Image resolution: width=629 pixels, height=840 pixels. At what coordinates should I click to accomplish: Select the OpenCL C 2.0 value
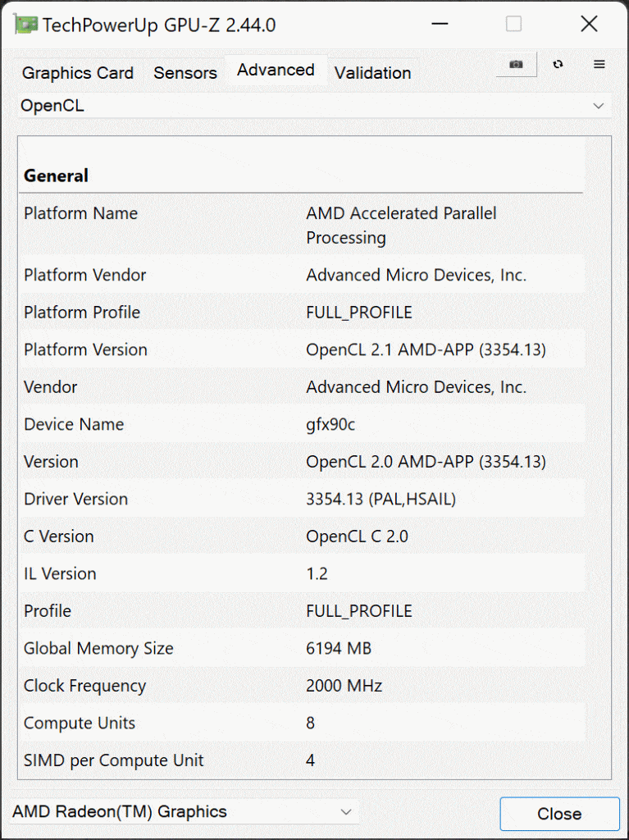click(358, 536)
